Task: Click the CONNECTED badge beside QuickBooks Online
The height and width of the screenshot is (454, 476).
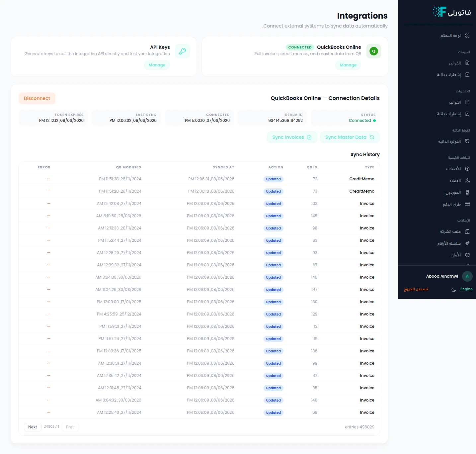Action: tap(300, 47)
